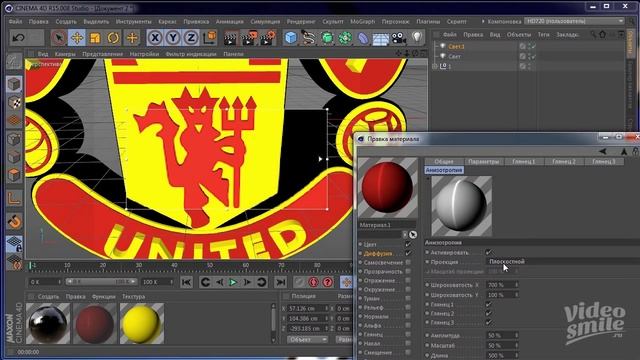Activate the Move tool

click(77, 38)
